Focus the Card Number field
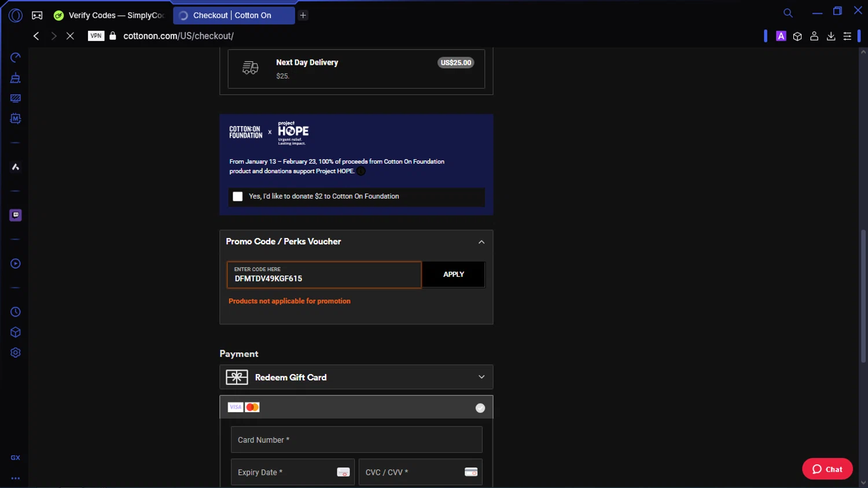Screen dimensions: 868x488 point(356,440)
